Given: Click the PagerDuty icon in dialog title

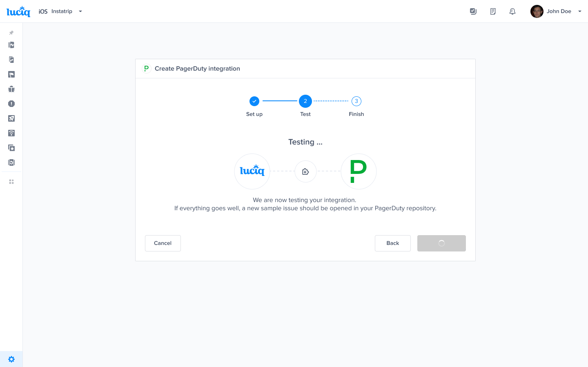Looking at the screenshot, I should [x=146, y=69].
